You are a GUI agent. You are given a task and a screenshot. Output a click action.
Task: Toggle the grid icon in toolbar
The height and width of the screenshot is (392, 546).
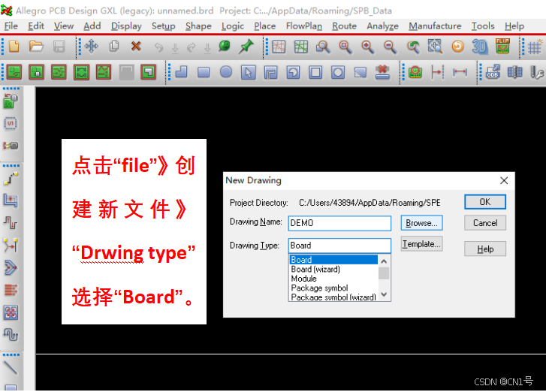tap(535, 47)
